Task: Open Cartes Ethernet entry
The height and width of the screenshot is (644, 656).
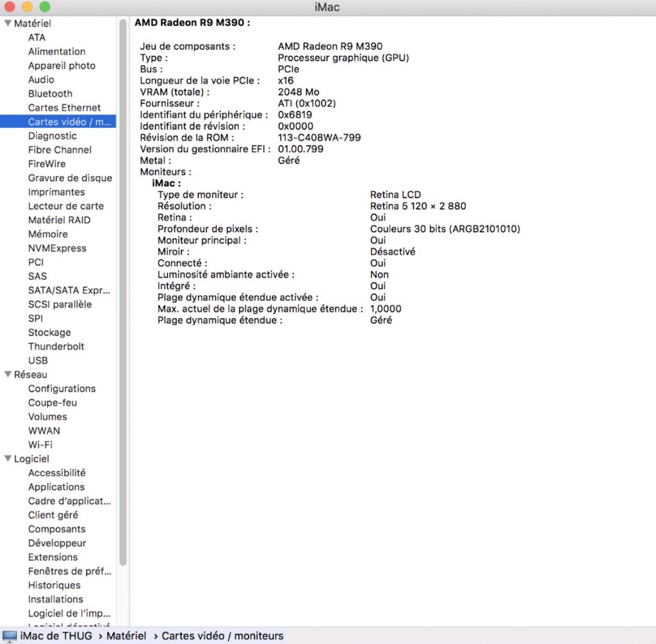Action: 65,108
